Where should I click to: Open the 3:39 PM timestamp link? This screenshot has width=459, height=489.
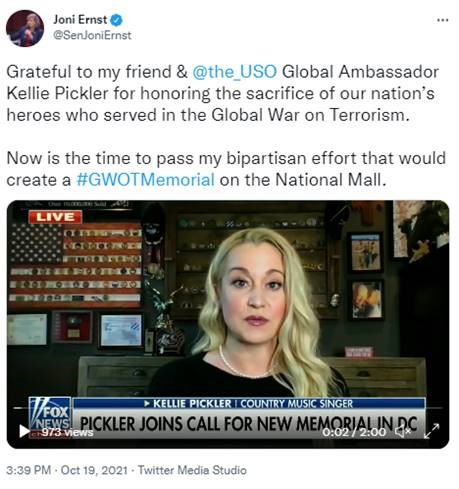(x=29, y=470)
